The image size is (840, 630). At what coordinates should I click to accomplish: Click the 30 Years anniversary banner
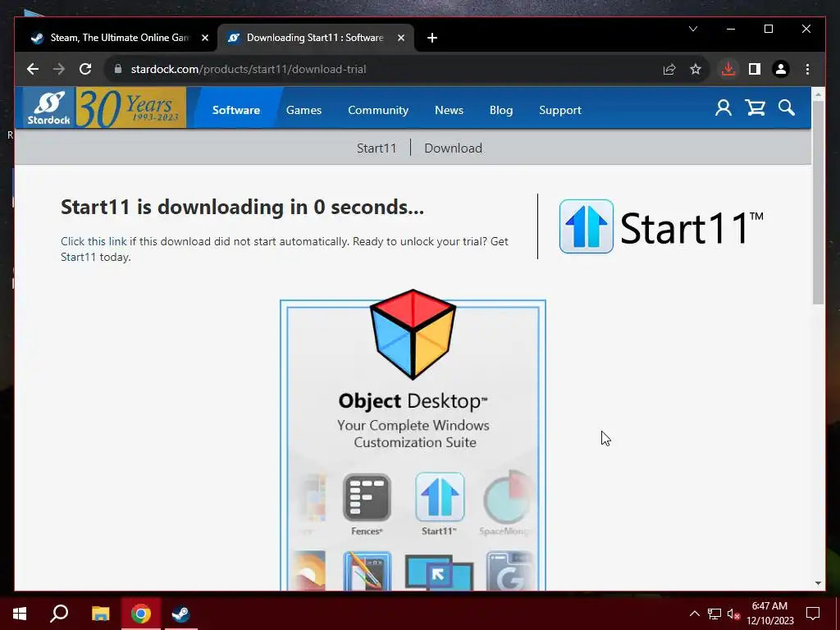click(x=130, y=108)
